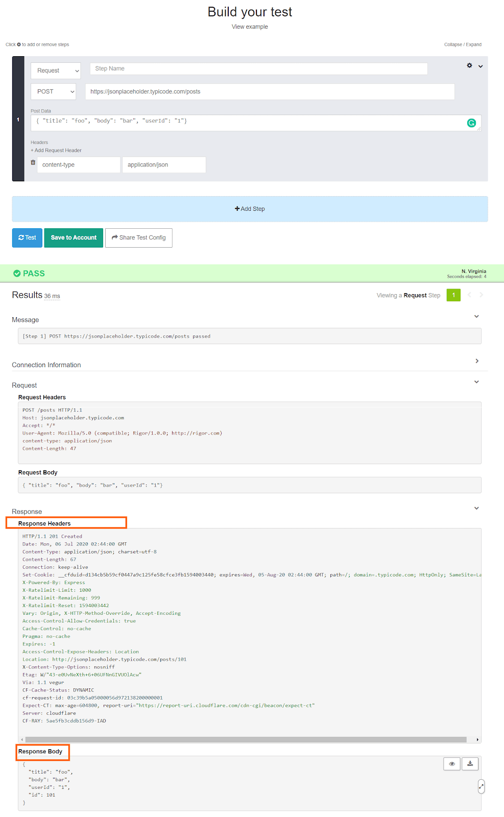504x817 pixels.
Task: Click the Location response header line
Action: (x=104, y=659)
